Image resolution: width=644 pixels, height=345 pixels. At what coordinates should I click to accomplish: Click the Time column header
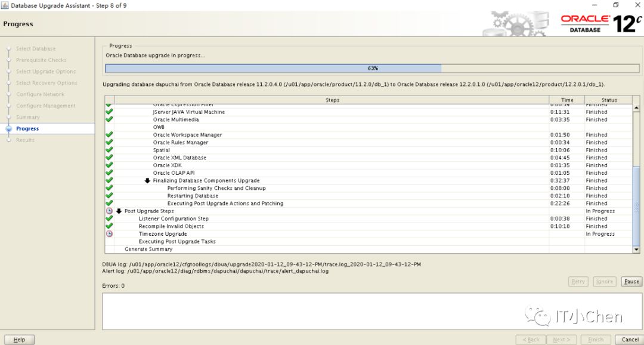click(x=567, y=100)
